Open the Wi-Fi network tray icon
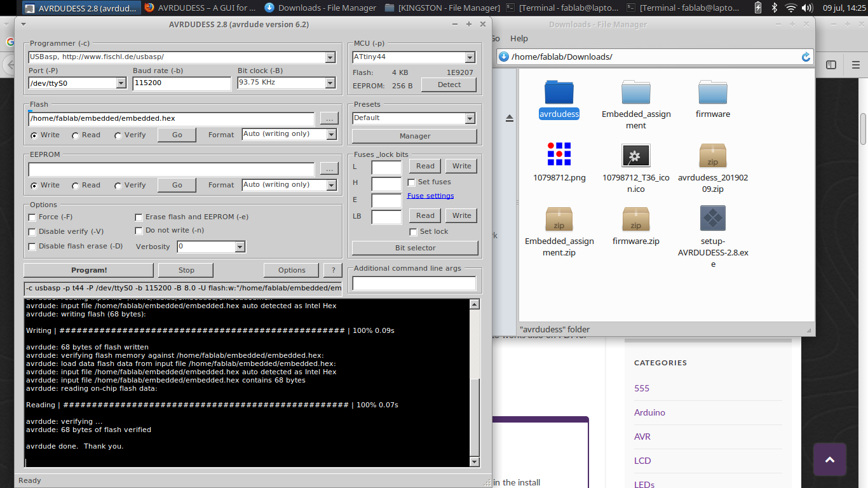The image size is (868, 488). pyautogui.click(x=791, y=8)
